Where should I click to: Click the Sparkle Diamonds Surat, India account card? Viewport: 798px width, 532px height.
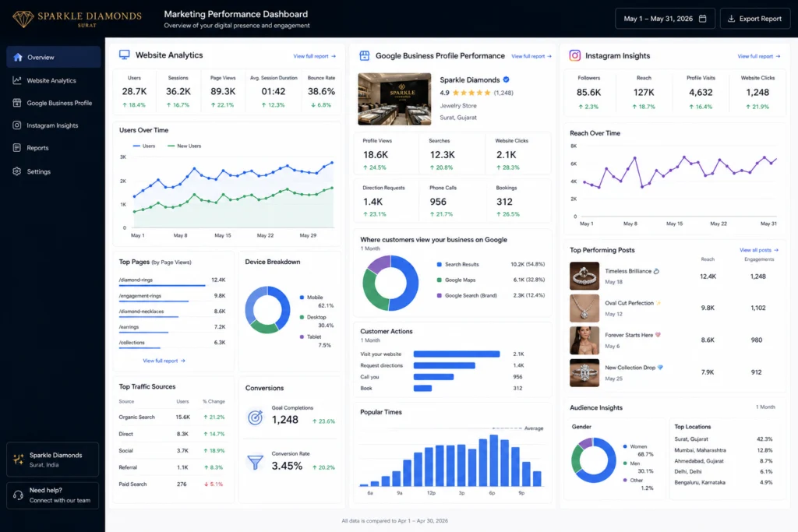52,460
